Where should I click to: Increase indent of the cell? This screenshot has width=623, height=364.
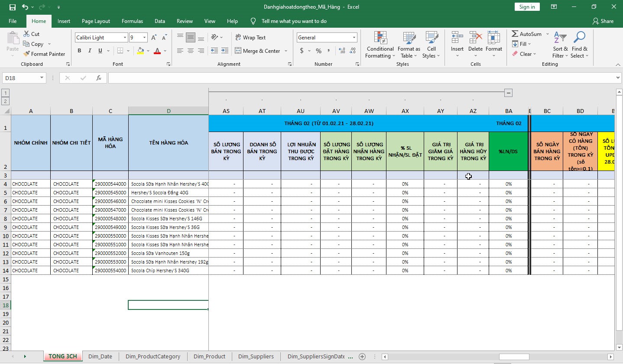click(x=225, y=51)
